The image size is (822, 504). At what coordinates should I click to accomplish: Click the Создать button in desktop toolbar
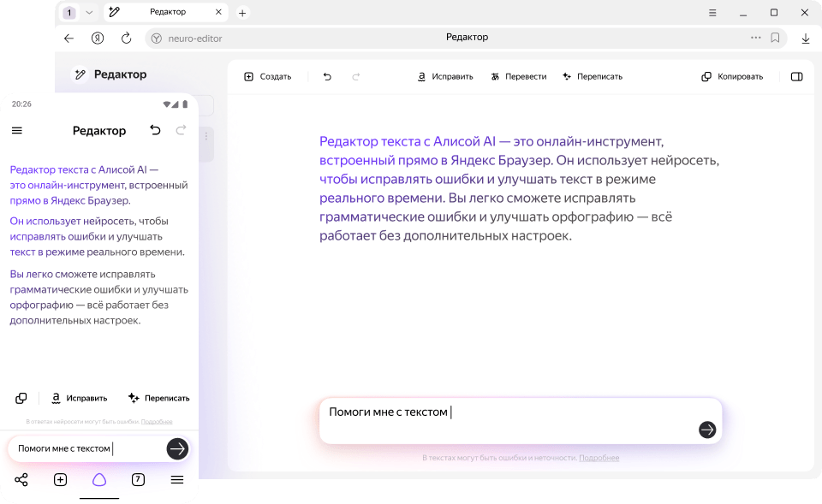[x=267, y=76]
